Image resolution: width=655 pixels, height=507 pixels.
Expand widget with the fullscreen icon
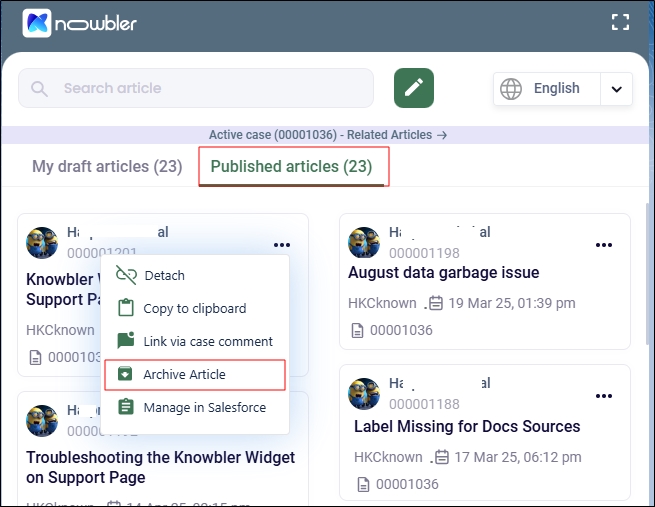point(620,22)
